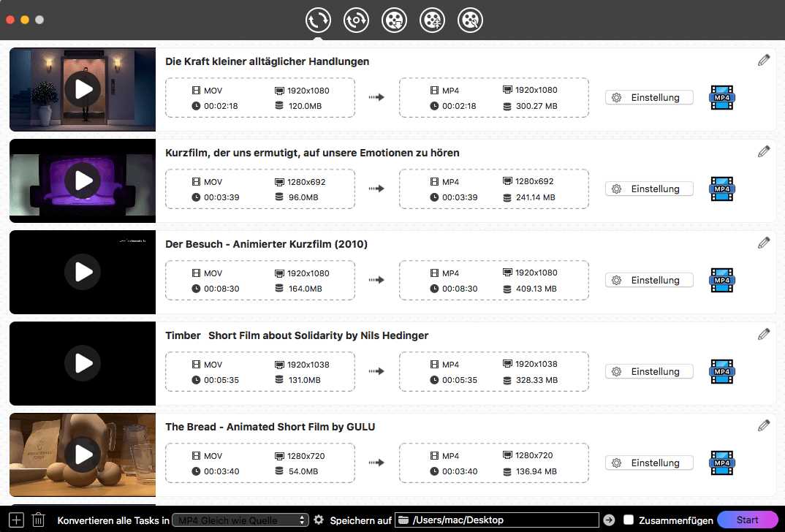Click Start to begin conversion

pyautogui.click(x=747, y=520)
